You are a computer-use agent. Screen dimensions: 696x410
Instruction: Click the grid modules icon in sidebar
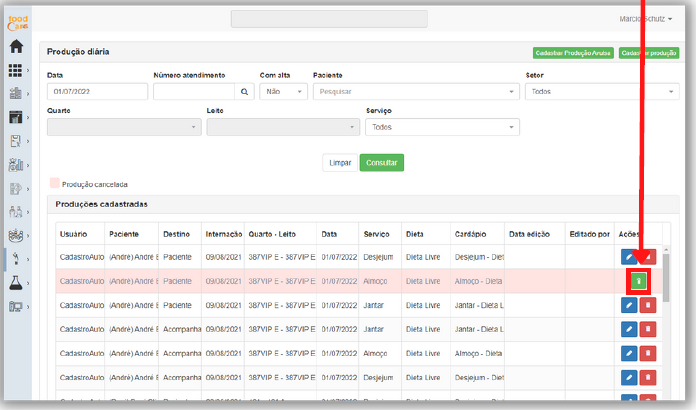tap(15, 71)
